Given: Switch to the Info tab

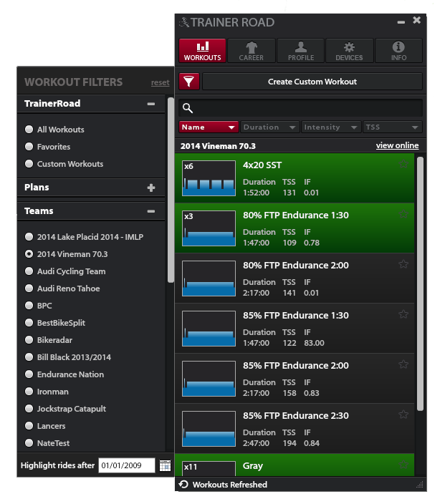Looking at the screenshot, I should 398,50.
